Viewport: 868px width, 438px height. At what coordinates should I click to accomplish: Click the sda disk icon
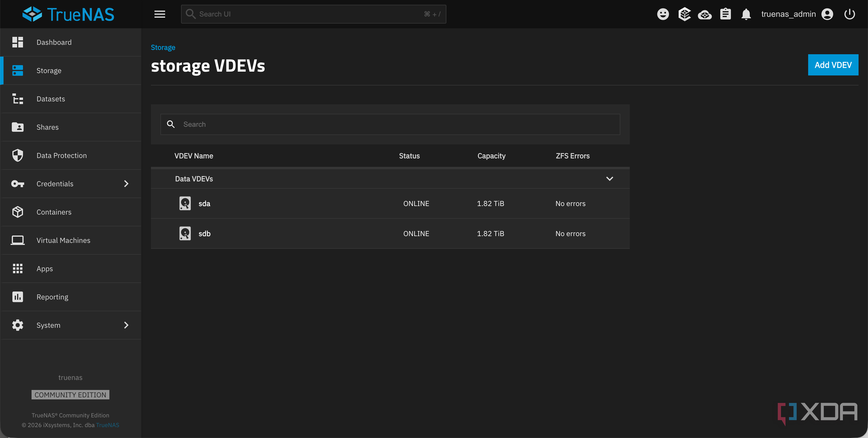point(185,203)
